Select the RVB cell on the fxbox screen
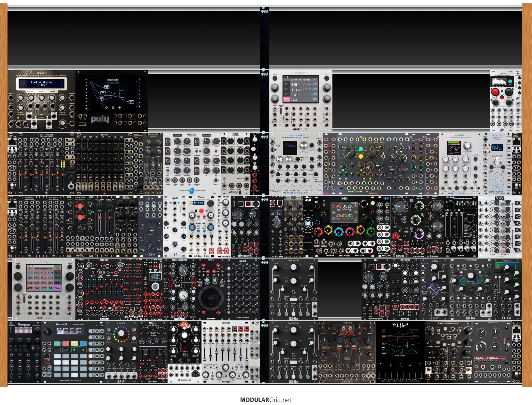Image resolution: width=532 pixels, height=405 pixels. point(50,288)
